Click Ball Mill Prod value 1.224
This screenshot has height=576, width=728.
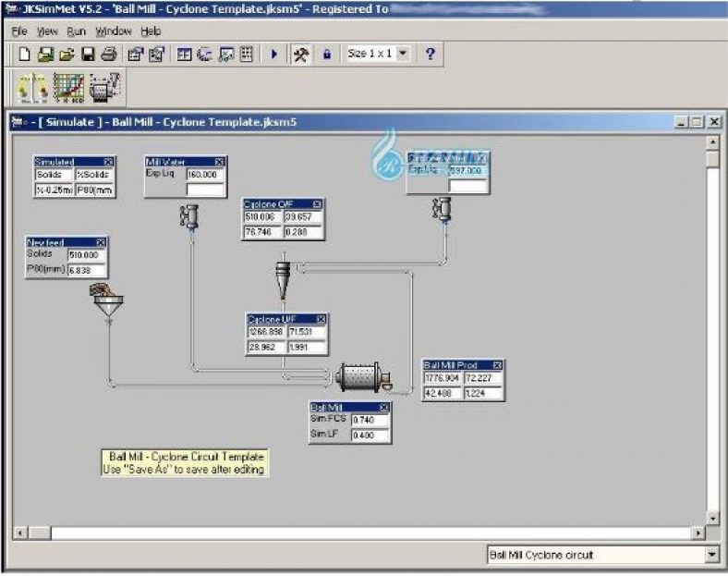[483, 393]
